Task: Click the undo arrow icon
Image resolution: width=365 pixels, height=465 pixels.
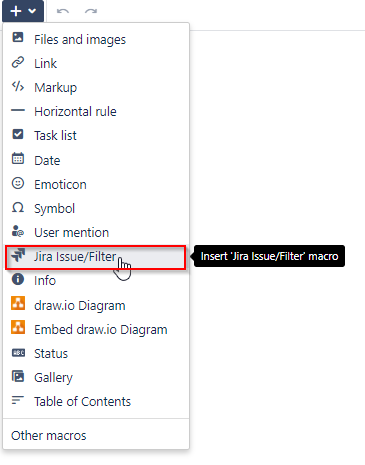Action: (x=63, y=11)
